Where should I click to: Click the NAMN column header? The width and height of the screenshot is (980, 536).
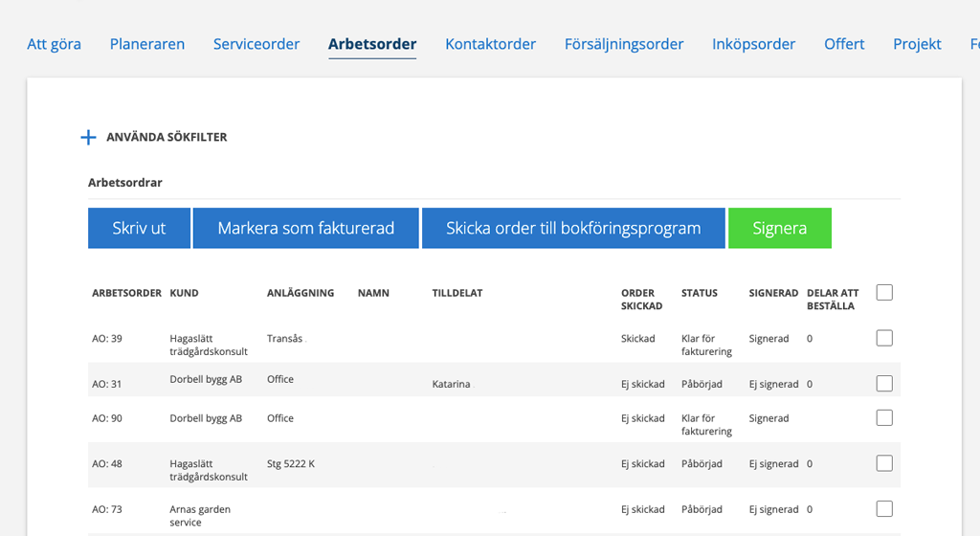pos(373,293)
